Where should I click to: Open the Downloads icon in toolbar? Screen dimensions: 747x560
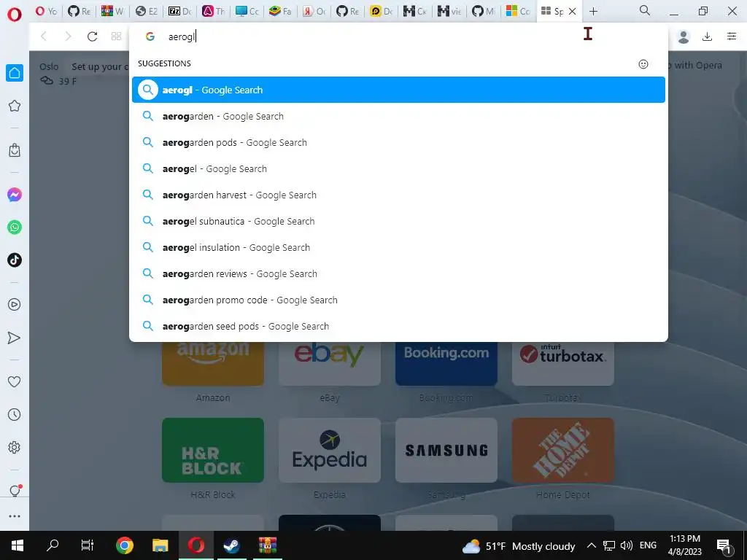pos(708,36)
